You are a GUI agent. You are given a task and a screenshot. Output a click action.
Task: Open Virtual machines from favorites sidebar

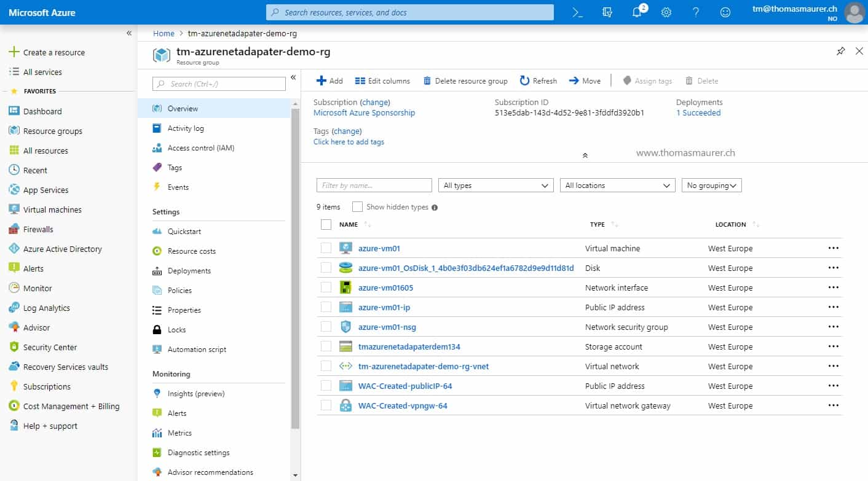(52, 210)
